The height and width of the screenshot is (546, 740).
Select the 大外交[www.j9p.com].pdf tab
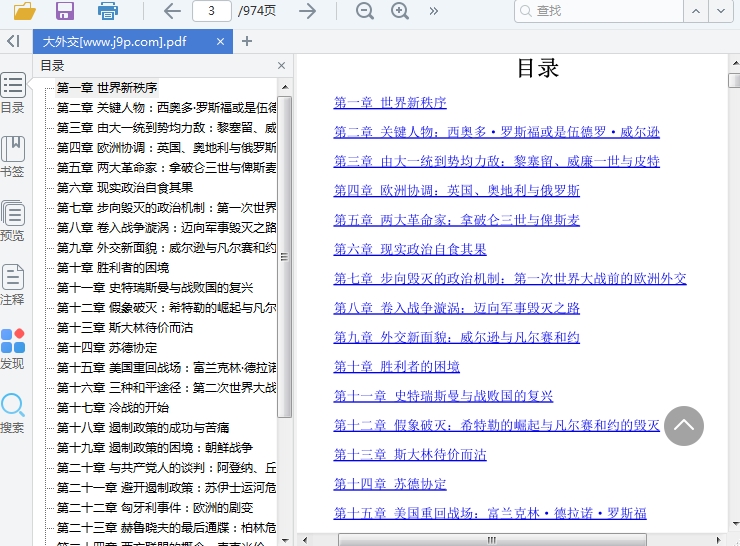coord(133,42)
